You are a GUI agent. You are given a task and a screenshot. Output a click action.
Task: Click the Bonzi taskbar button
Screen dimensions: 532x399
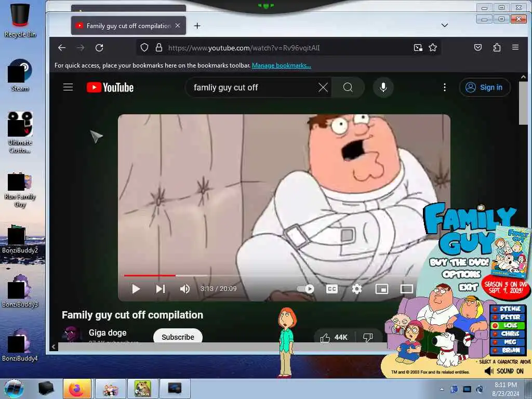click(142, 389)
